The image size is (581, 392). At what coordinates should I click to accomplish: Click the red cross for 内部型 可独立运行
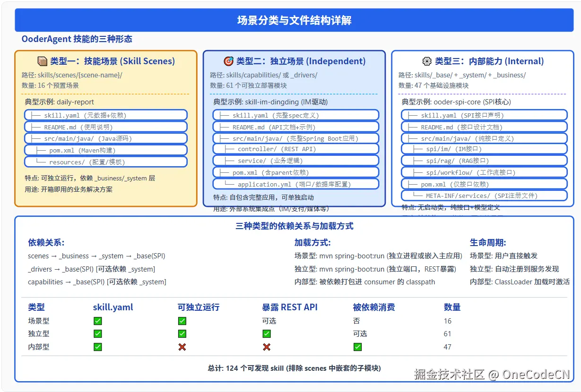pyautogui.click(x=182, y=347)
